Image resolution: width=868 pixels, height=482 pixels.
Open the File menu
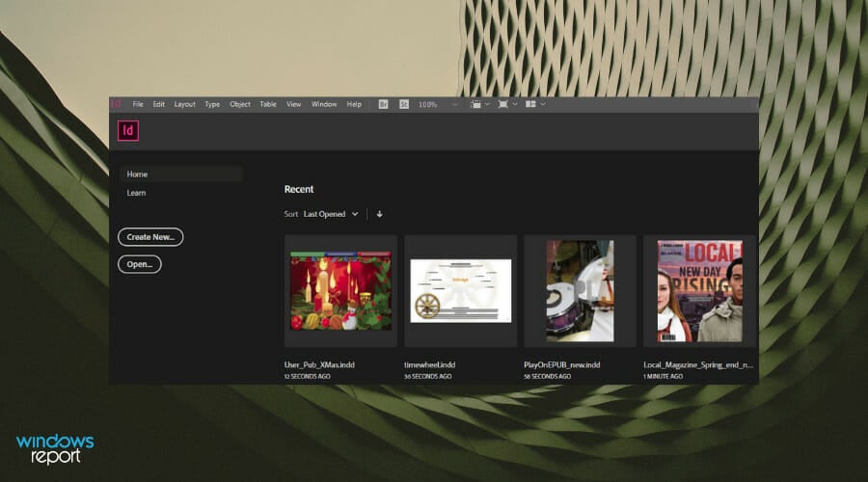tap(138, 104)
